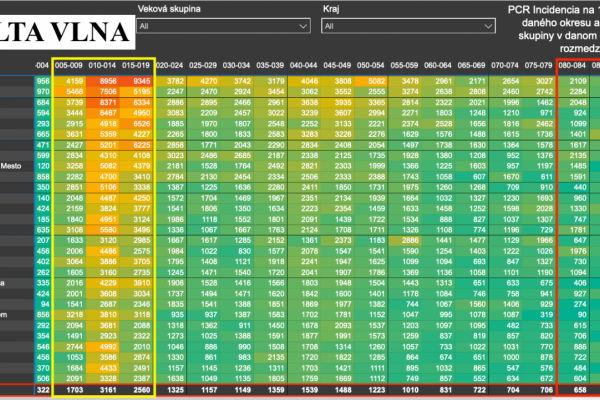Click the Veková skupina dropdown chevron arrow

302,26
